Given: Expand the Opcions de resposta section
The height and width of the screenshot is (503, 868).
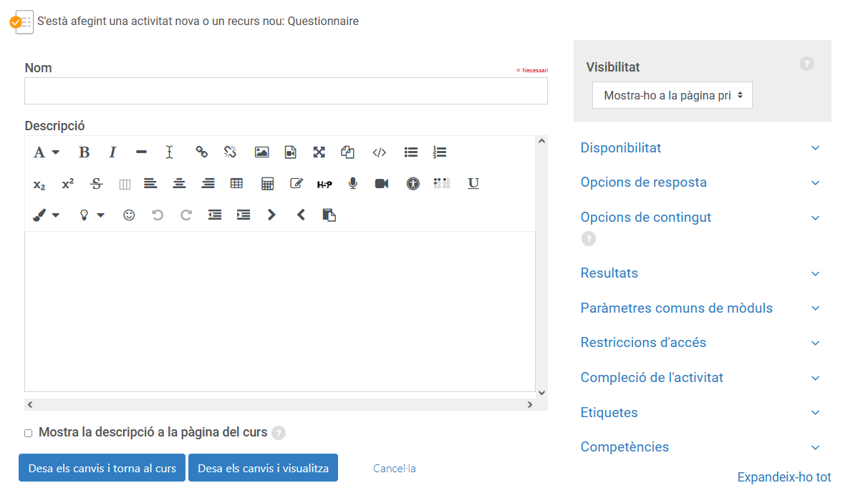Looking at the screenshot, I should pyautogui.click(x=643, y=182).
